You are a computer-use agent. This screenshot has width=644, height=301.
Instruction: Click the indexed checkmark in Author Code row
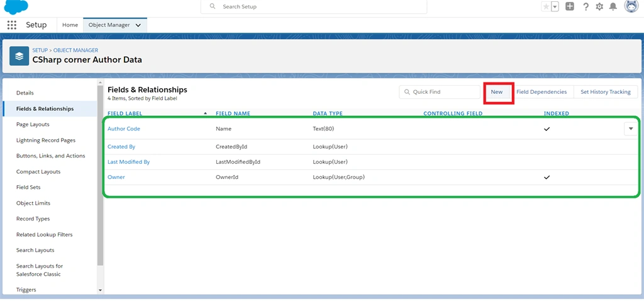tap(547, 128)
